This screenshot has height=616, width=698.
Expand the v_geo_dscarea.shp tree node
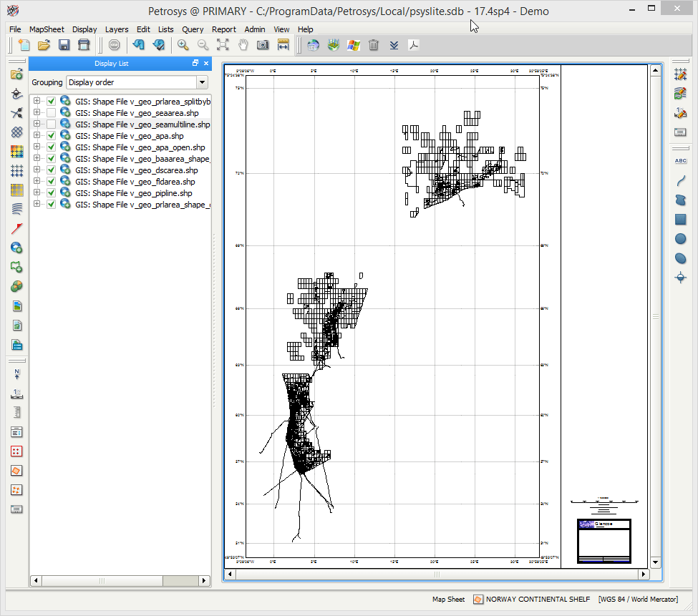coord(37,170)
